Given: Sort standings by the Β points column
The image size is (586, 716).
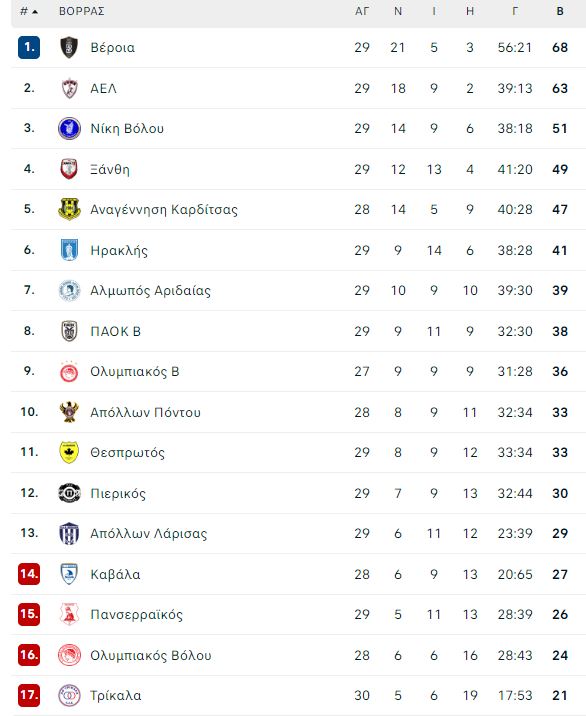Looking at the screenshot, I should coord(560,11).
